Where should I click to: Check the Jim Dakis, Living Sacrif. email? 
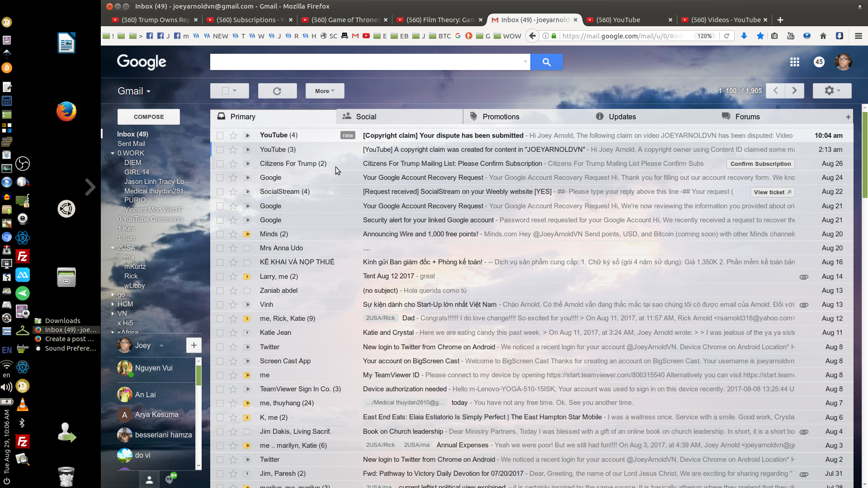220,432
